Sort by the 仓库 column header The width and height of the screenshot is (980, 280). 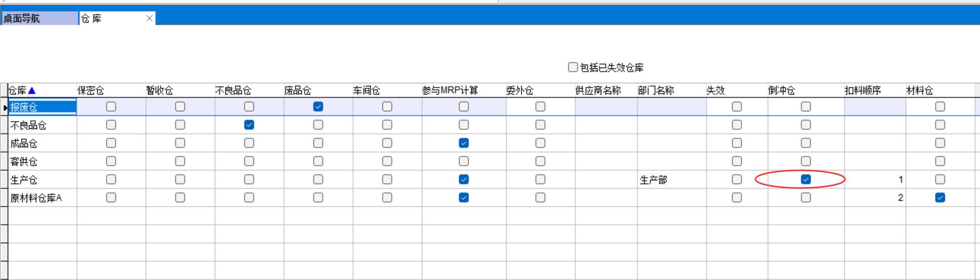click(18, 90)
